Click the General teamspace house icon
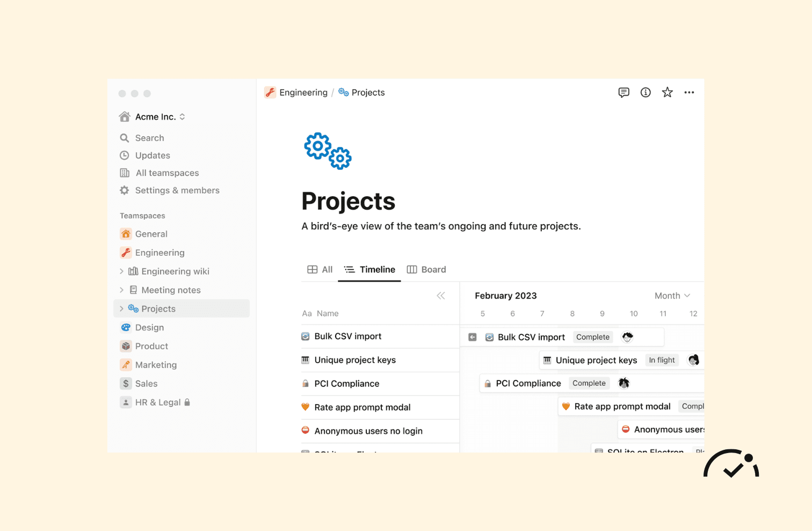This screenshot has width=812, height=531. coord(126,234)
